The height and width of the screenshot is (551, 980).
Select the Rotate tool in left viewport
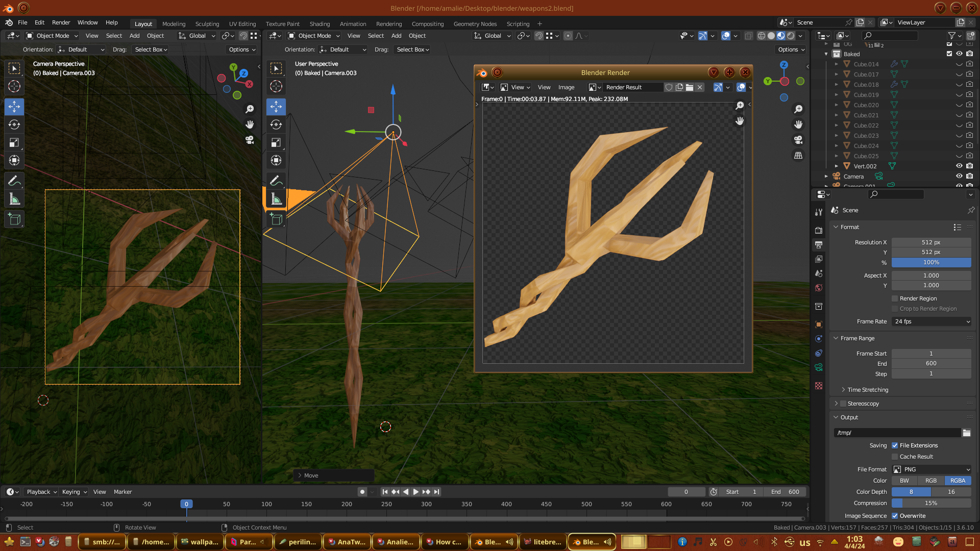point(14,125)
